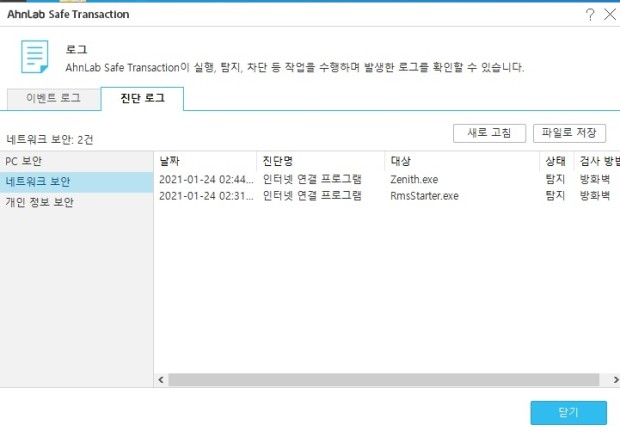Click 탐지 status in RmsStarter.exe row
The image size is (620, 437).
tap(555, 196)
